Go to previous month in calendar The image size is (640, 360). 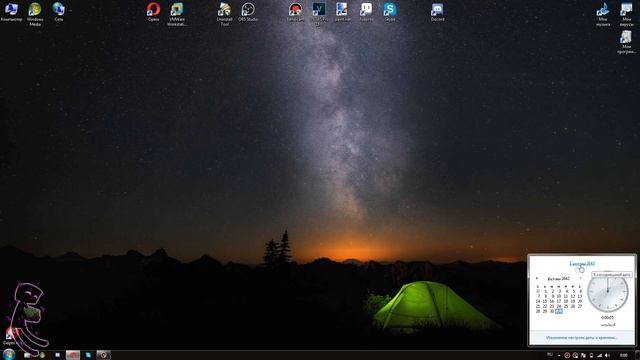(537, 278)
